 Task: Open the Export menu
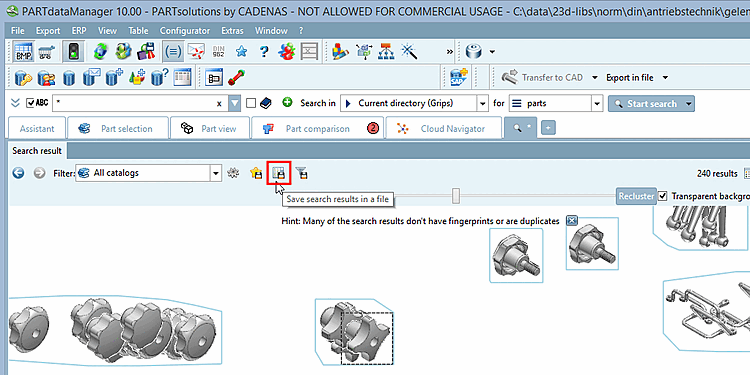(48, 31)
